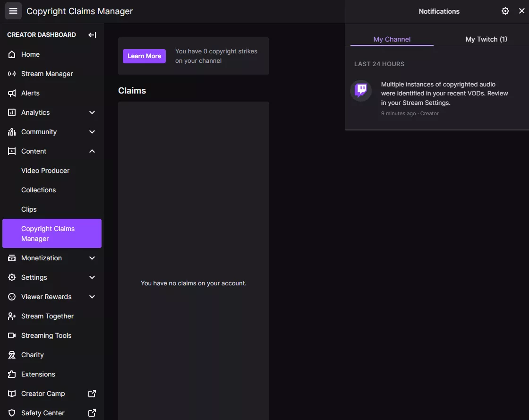Open Video Producer from sidebar
Viewport: 529px width, 420px height.
click(x=45, y=171)
